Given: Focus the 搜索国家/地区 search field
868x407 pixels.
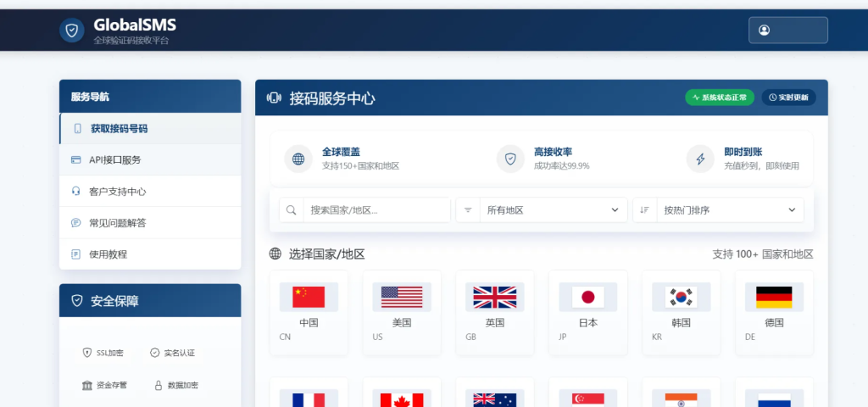Looking at the screenshot, I should point(377,210).
